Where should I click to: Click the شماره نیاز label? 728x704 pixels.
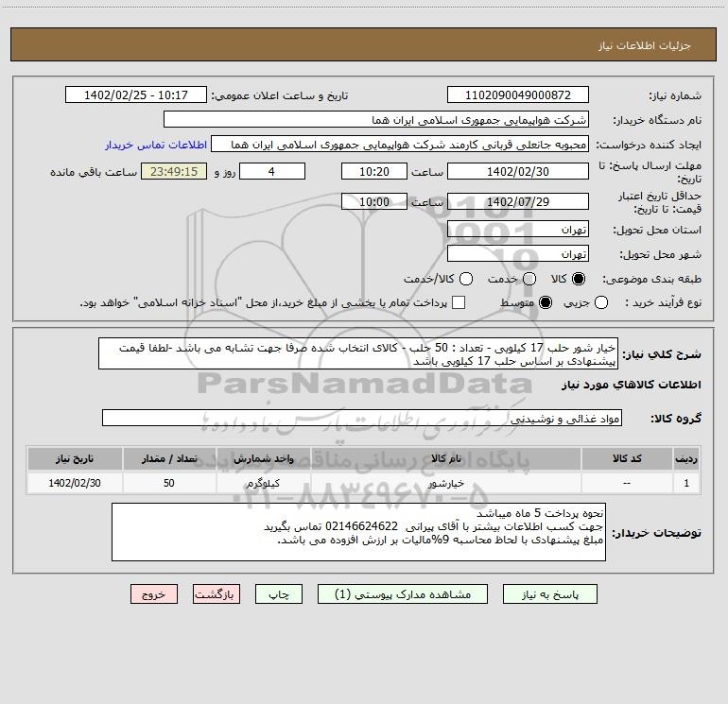[x=675, y=95]
